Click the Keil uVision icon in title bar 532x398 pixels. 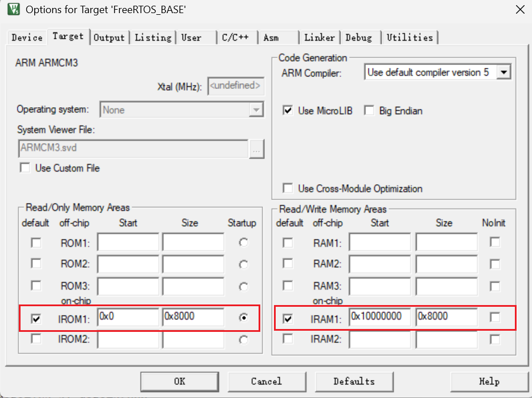[x=14, y=9]
